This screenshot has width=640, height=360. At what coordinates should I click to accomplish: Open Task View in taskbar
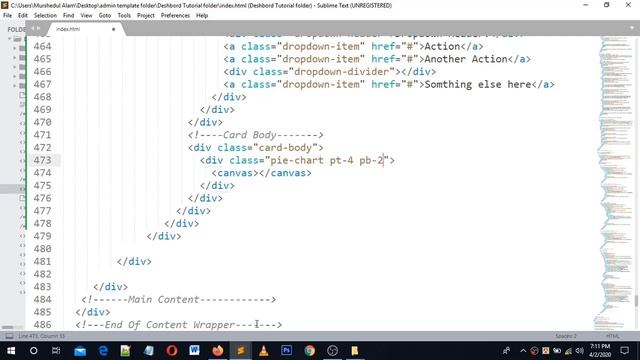coord(56,351)
